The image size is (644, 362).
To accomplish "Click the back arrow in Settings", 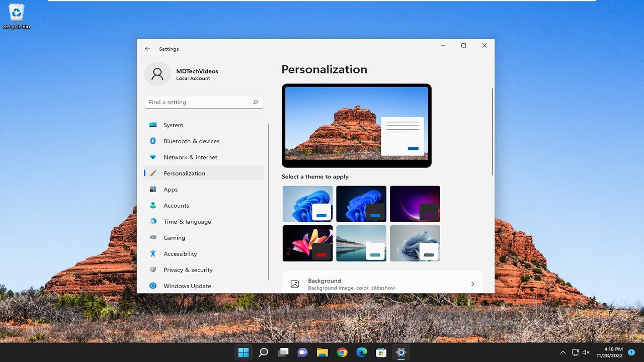I will pos(147,49).
